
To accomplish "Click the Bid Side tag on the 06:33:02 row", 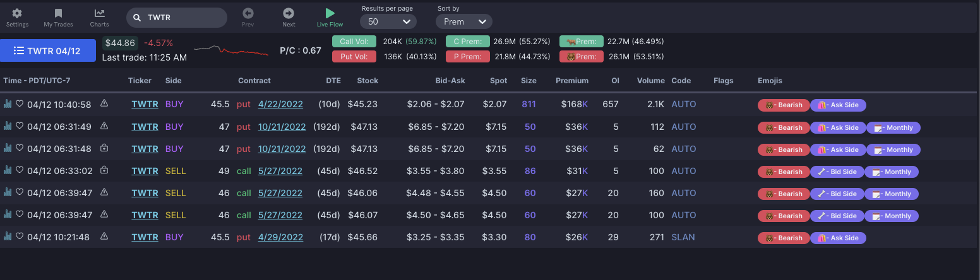I will (837, 172).
